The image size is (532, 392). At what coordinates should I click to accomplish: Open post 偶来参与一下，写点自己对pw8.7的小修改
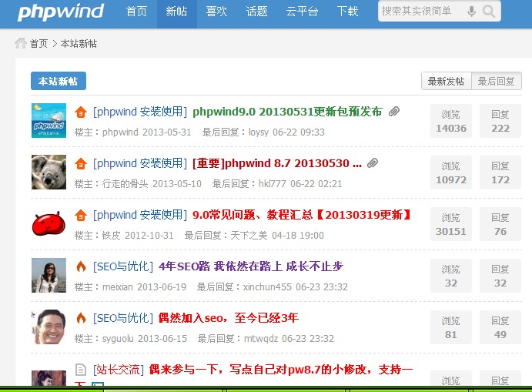pyautogui.click(x=281, y=369)
